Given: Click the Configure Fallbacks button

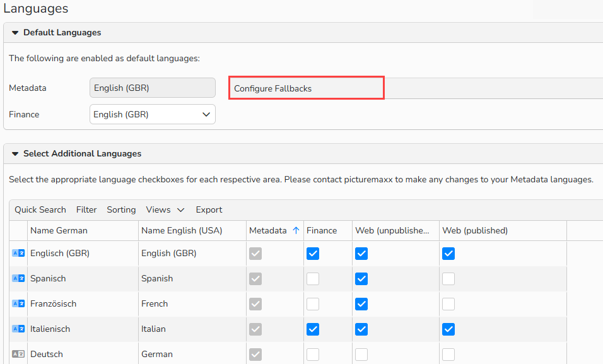Looking at the screenshot, I should pos(307,88).
